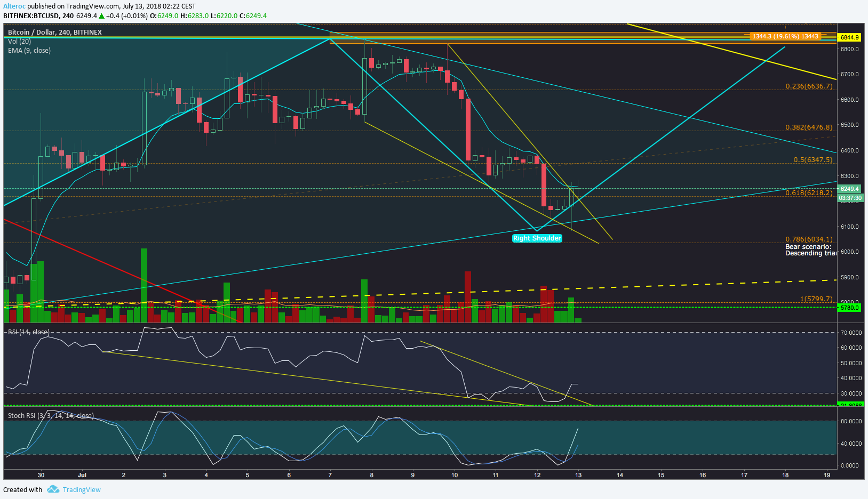Screen dimensions: 868x499
Task: Select the 0.5(6347.5) Fibonacci label
Action: click(813, 160)
